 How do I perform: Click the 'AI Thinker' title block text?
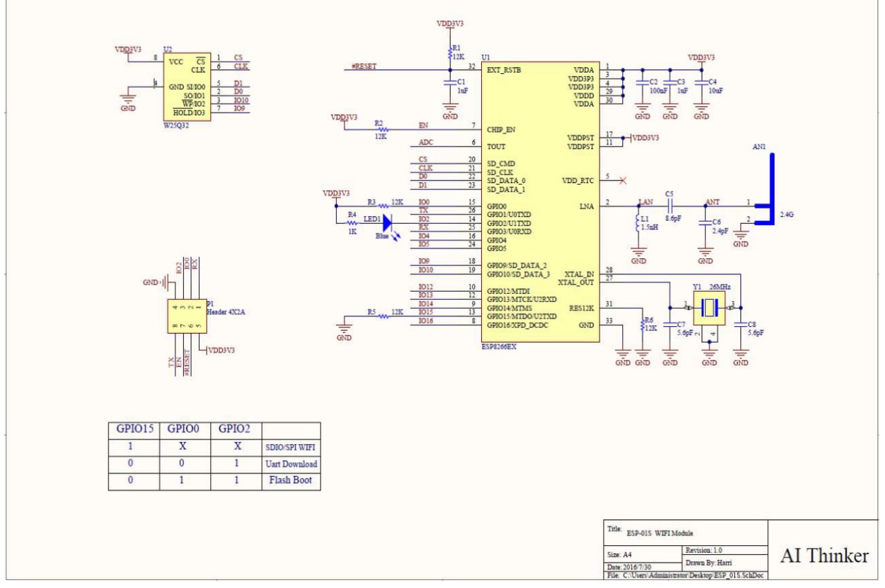pyautogui.click(x=824, y=555)
